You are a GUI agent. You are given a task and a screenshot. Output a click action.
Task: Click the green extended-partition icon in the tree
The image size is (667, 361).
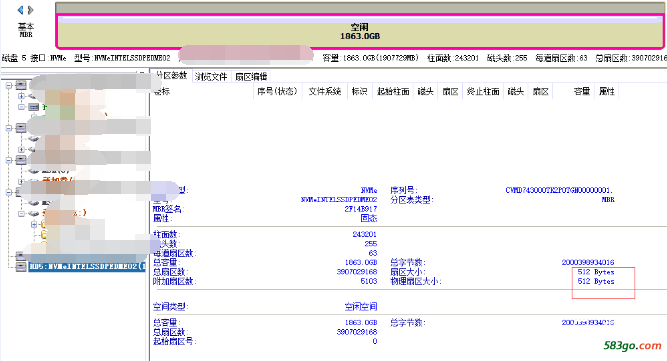[x=34, y=107]
